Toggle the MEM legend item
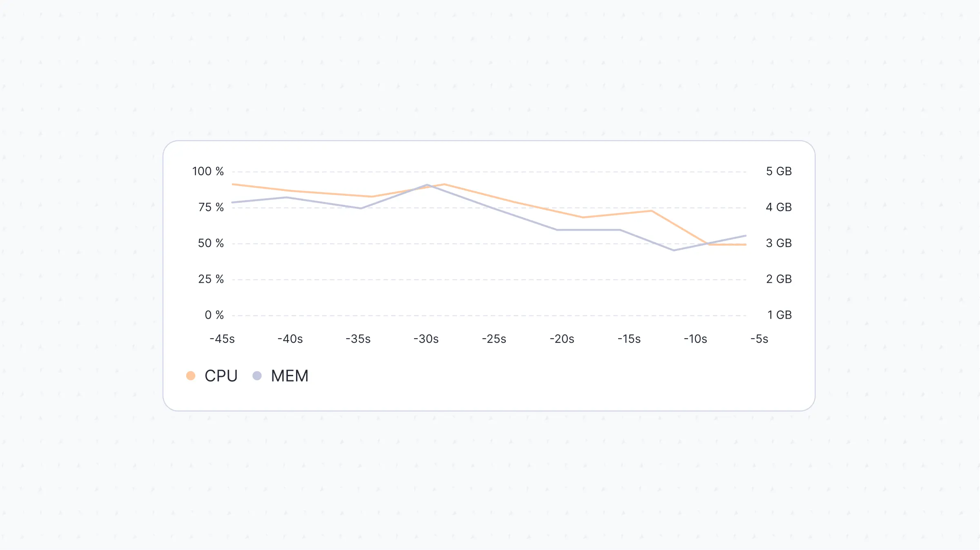Screen dimensions: 980x550 (290, 376)
